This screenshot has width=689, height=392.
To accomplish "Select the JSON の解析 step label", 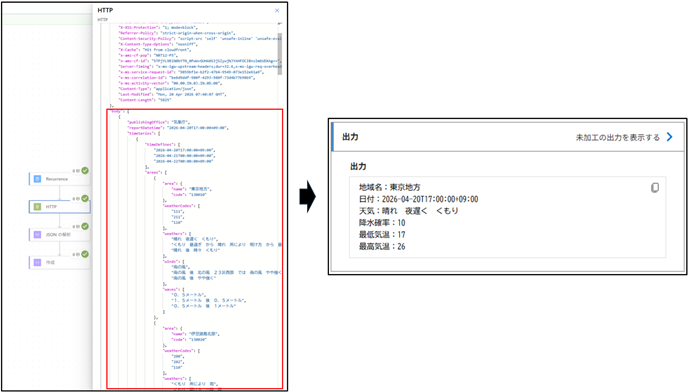I will (58, 235).
